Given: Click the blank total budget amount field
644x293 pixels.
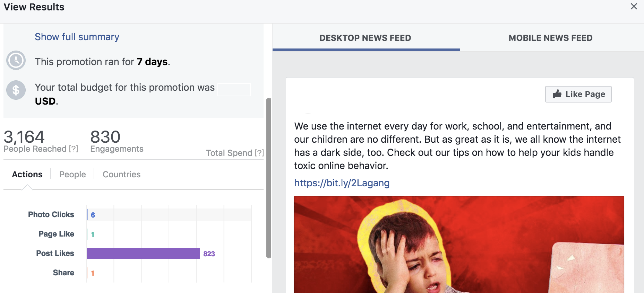Looking at the screenshot, I should [234, 89].
